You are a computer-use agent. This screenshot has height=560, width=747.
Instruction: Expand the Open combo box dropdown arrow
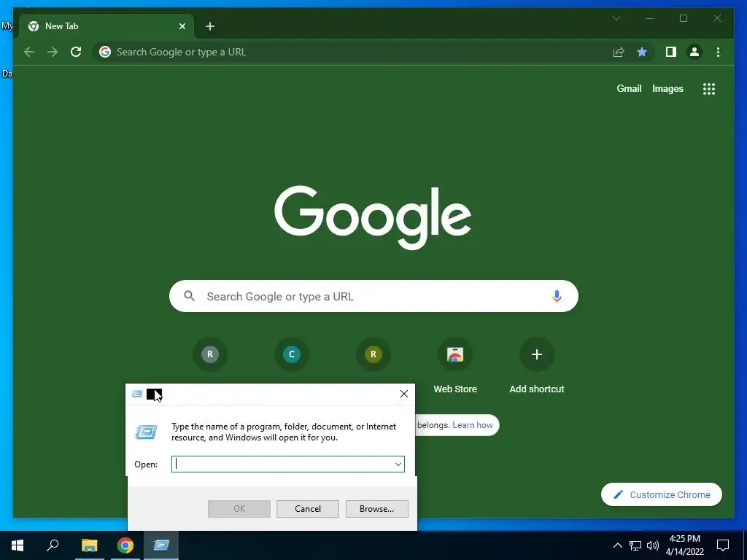click(398, 464)
